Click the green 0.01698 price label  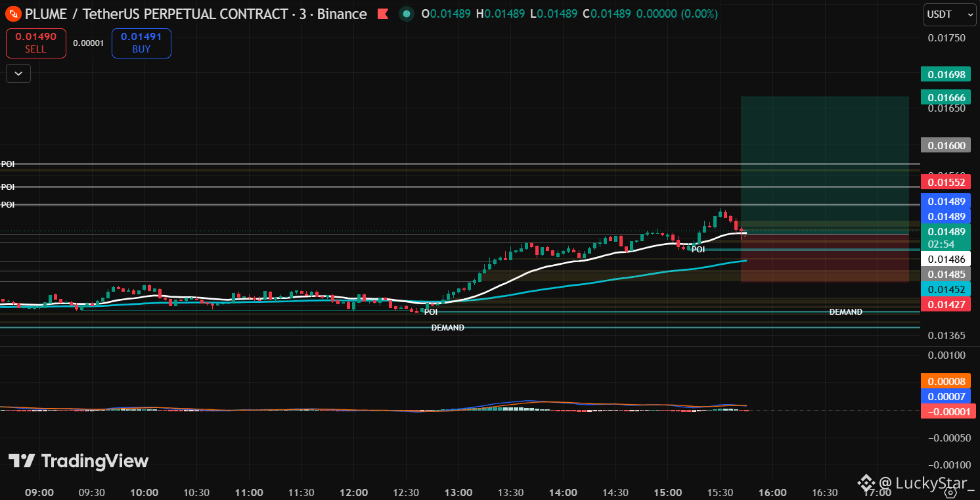[947, 74]
